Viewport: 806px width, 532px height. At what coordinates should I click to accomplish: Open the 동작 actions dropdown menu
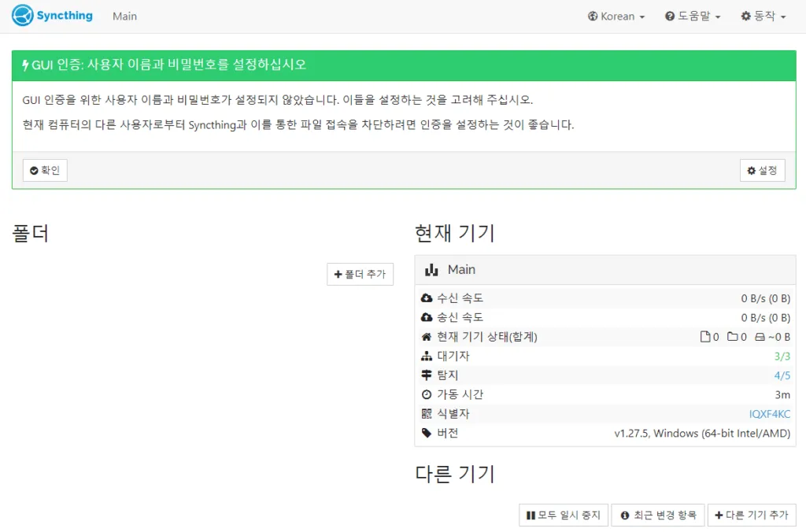763,17
